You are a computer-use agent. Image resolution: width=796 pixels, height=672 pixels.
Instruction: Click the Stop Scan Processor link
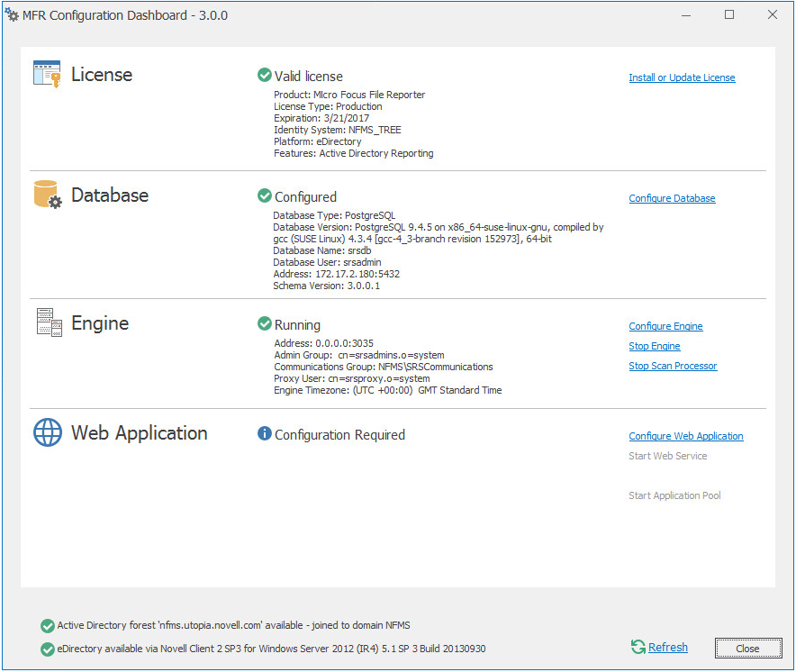coord(673,366)
